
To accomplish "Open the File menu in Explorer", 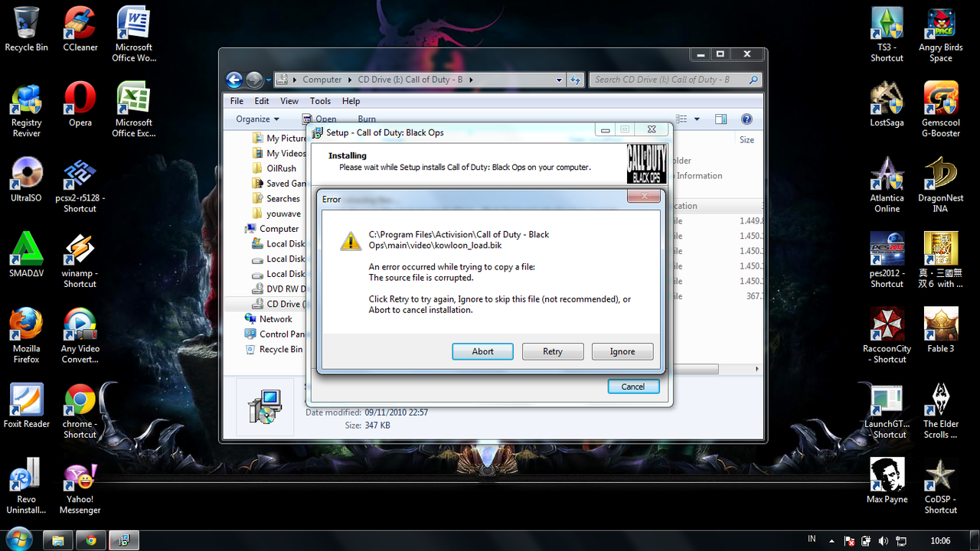I will click(237, 101).
